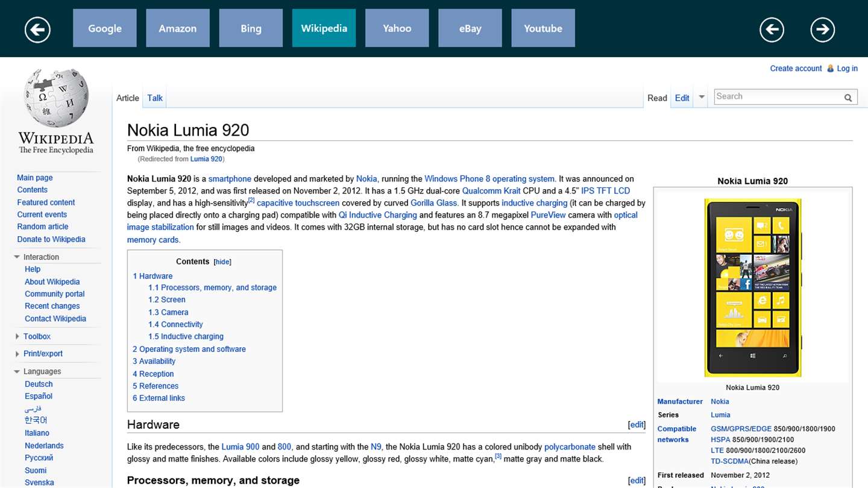Switch language to Русский

pyautogui.click(x=39, y=458)
